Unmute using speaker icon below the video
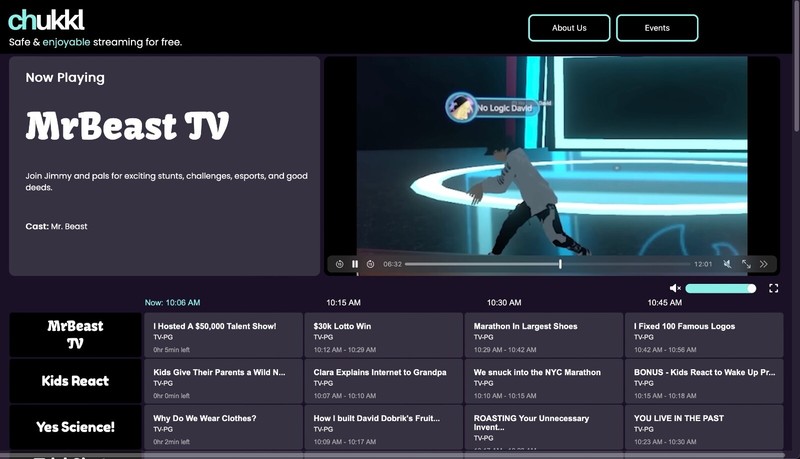This screenshot has height=459, width=800. (675, 288)
